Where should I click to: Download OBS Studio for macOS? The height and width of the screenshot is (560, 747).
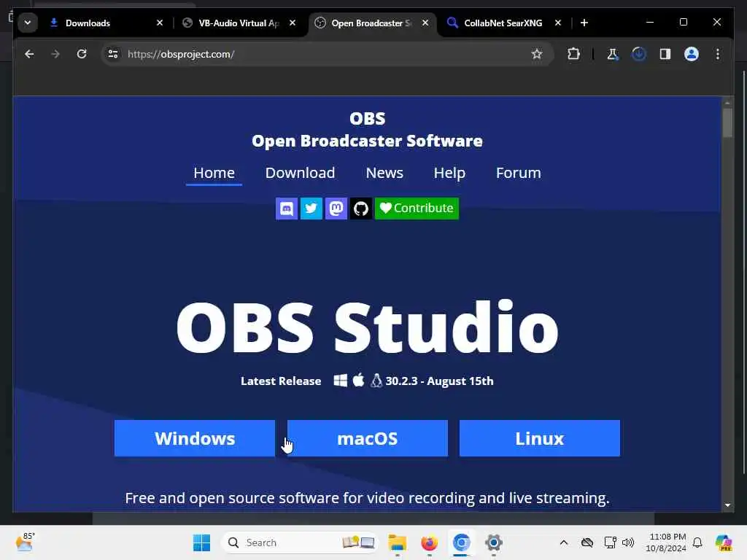[368, 438]
